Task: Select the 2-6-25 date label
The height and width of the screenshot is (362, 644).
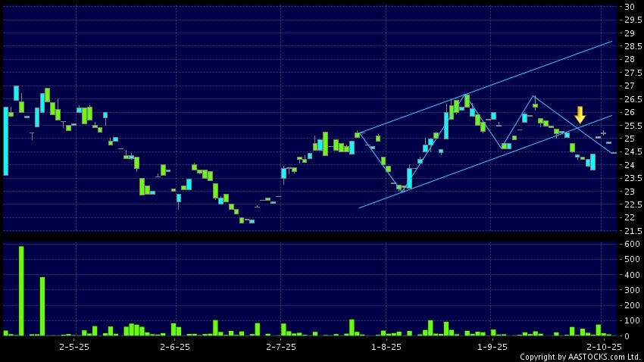Action: click(175, 346)
